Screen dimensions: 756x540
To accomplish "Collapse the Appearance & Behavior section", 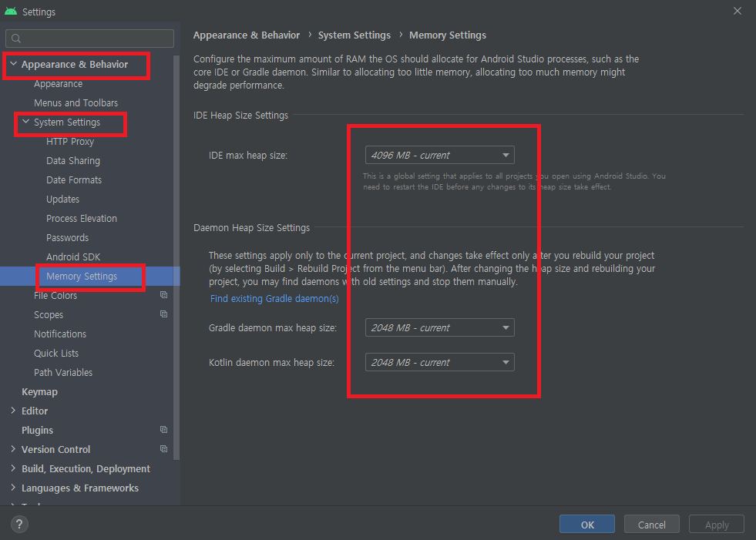I will coord(14,64).
